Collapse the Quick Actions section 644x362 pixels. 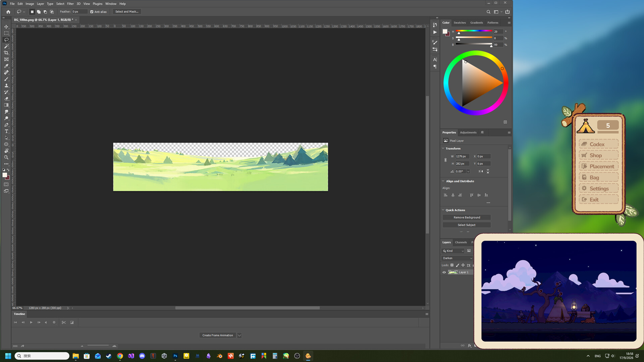click(x=443, y=210)
